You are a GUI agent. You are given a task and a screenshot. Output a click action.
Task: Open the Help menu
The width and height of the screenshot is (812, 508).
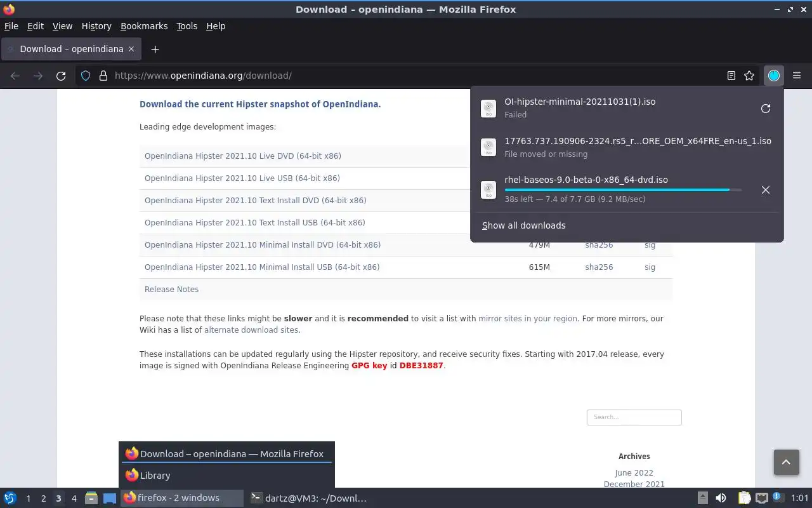pos(216,26)
